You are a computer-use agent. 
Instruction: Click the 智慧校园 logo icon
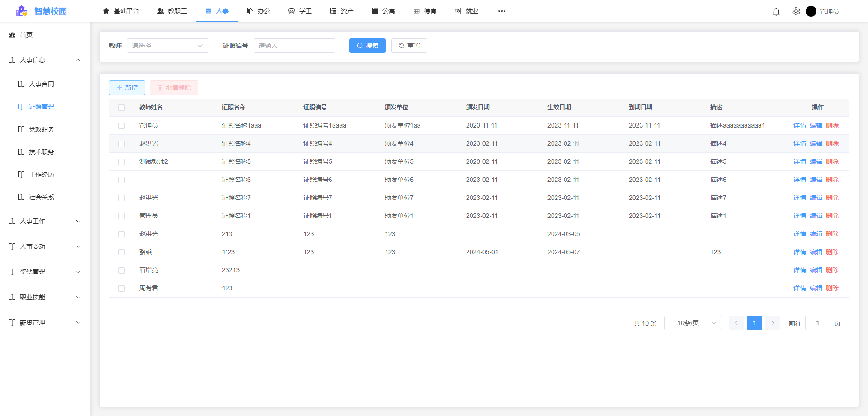coord(21,11)
